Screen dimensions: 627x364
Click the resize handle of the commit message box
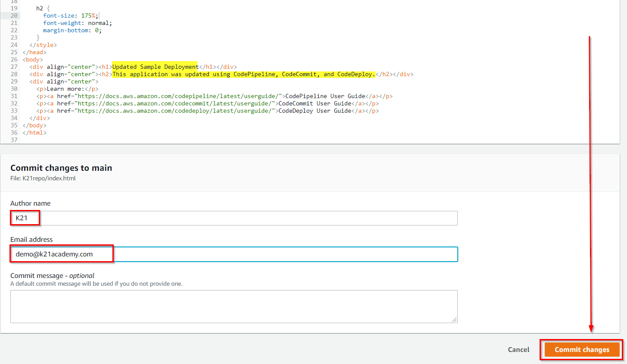(x=455, y=319)
